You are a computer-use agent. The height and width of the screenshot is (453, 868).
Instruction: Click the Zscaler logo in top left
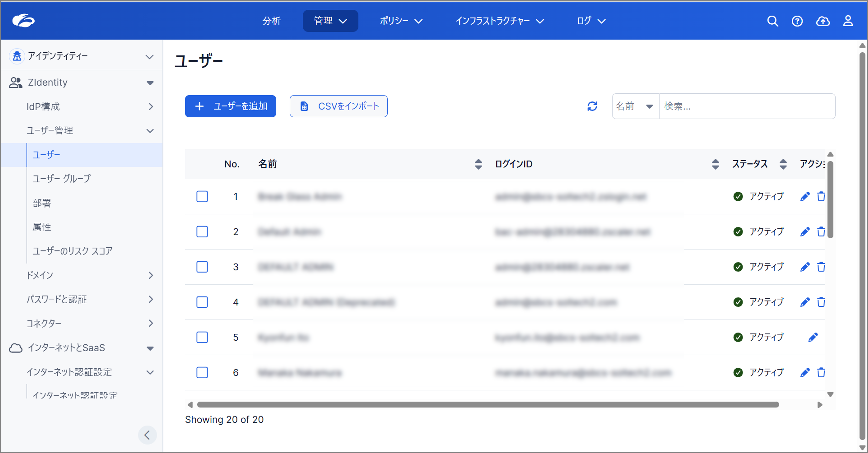(x=23, y=20)
